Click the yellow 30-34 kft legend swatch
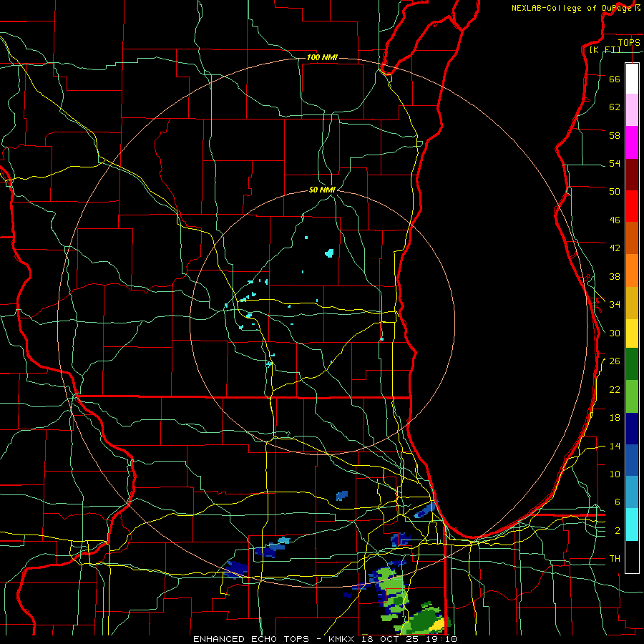Screen dimensions: 644x644 632,333
